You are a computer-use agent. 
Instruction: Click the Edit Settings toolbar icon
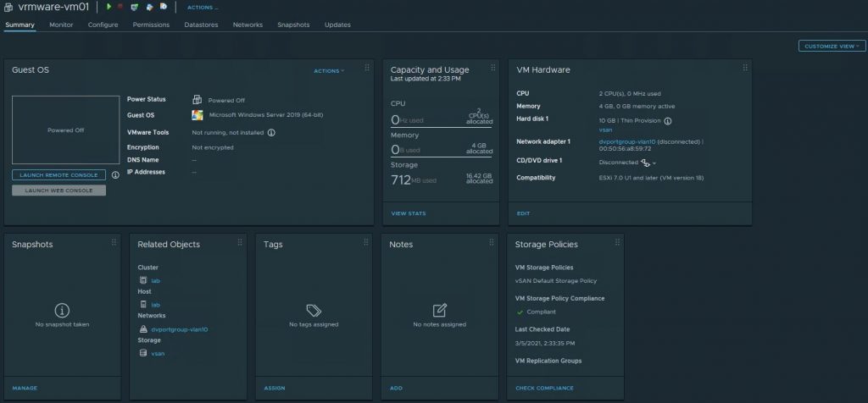(149, 7)
